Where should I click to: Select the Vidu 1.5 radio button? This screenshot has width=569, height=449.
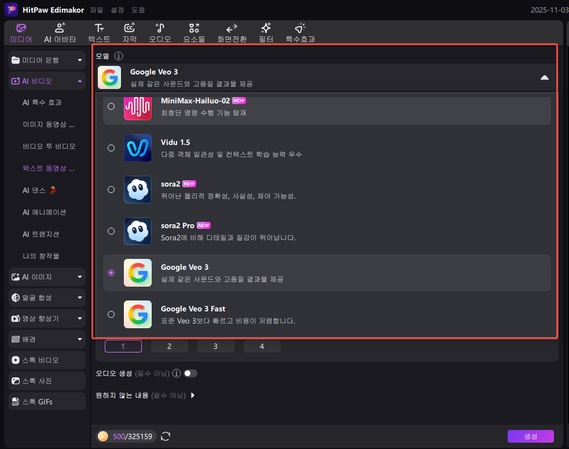[111, 148]
